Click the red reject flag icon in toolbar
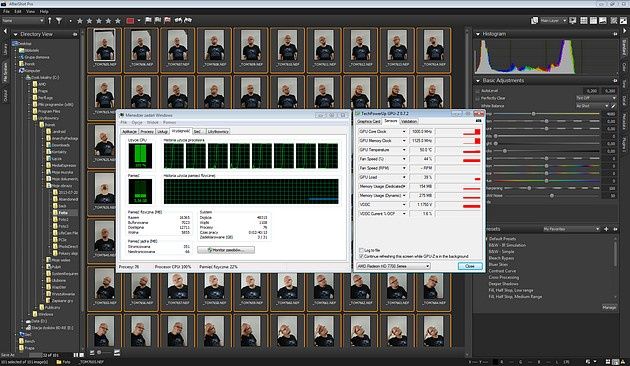 [x=167, y=20]
